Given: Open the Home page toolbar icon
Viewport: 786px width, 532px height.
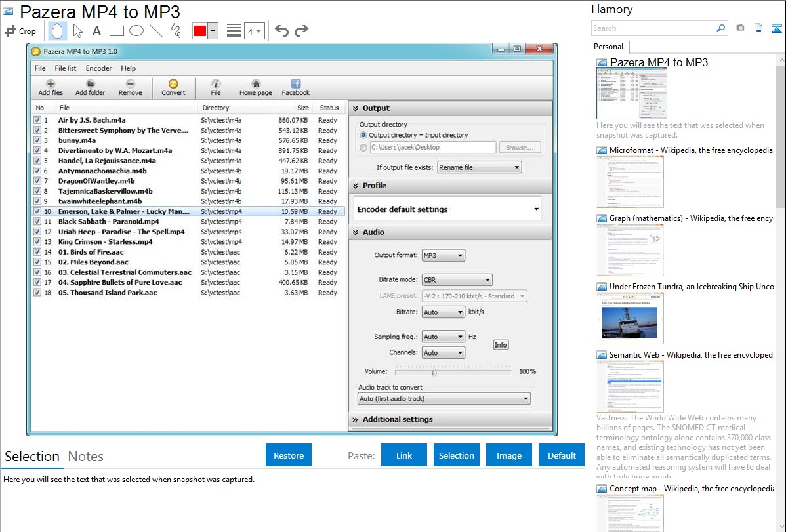Looking at the screenshot, I should [256, 87].
